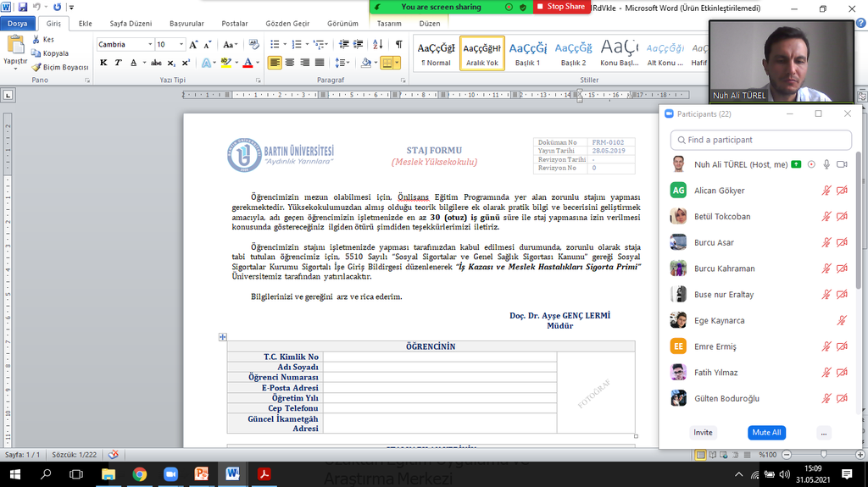Show paragraph marks with the pilcrow icon
Screen dimensions: 868x487
click(x=398, y=44)
